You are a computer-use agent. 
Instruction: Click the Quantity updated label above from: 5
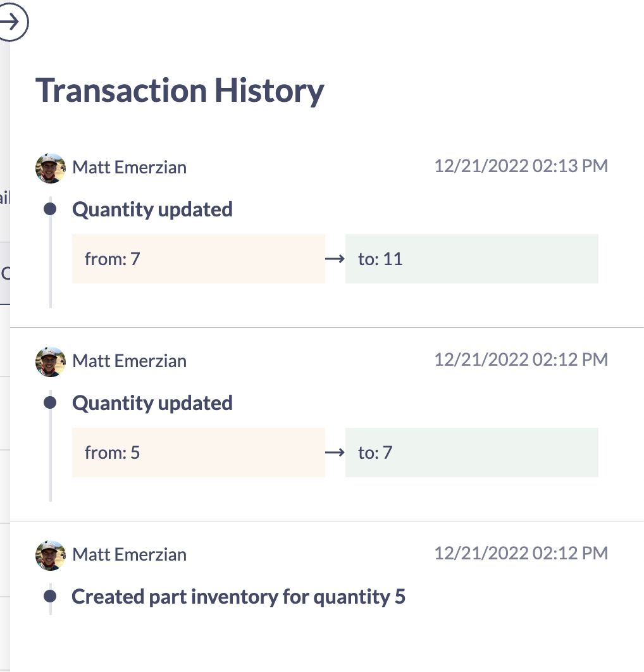tap(152, 403)
